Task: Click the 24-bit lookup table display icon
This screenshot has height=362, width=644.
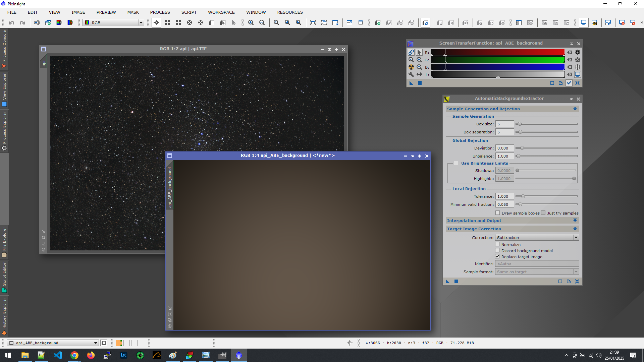Action: [x=594, y=23]
